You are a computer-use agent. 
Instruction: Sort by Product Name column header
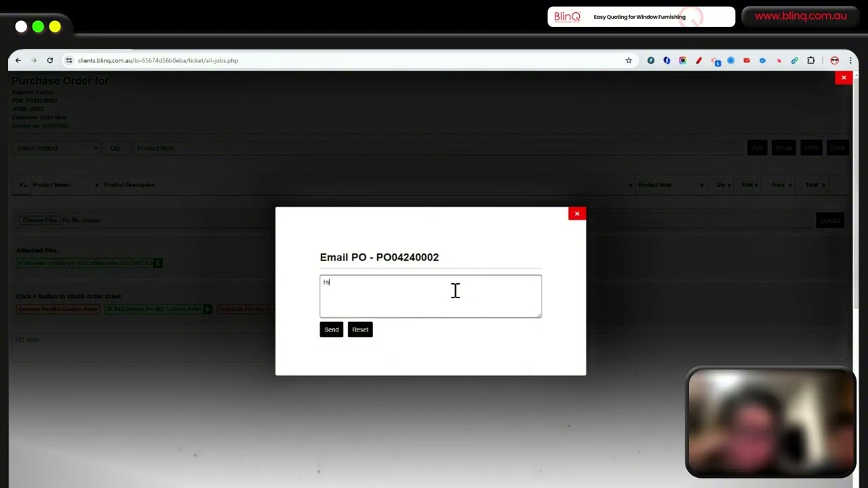pyautogui.click(x=65, y=185)
